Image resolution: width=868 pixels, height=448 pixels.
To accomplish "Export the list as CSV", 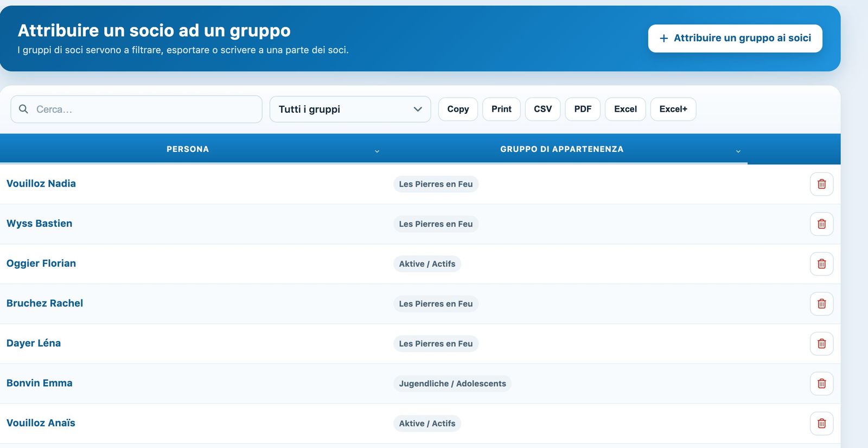I will [x=542, y=109].
